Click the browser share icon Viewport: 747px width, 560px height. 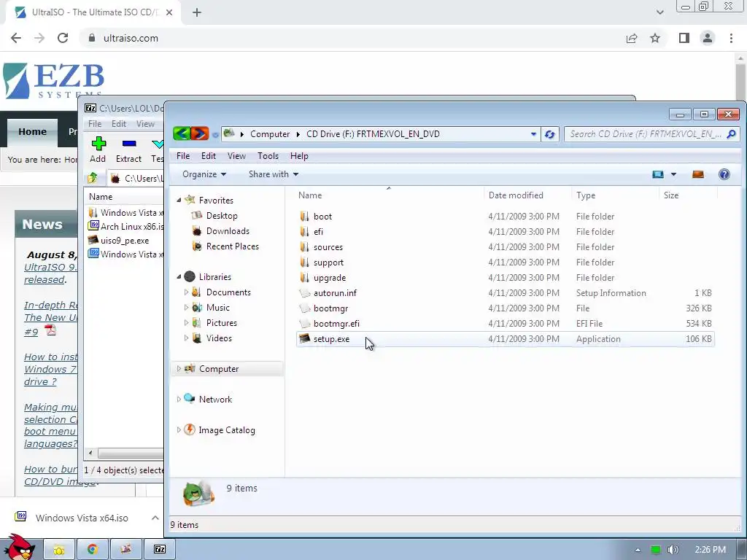coord(632,38)
